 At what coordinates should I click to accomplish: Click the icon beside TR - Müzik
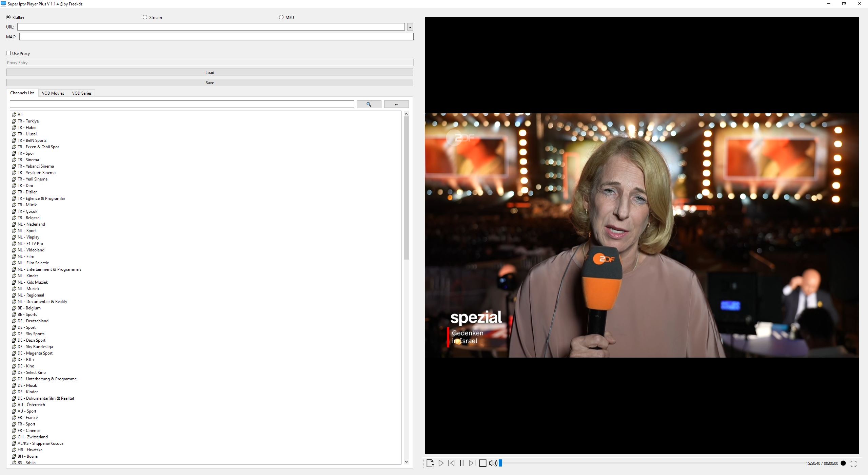coord(14,205)
